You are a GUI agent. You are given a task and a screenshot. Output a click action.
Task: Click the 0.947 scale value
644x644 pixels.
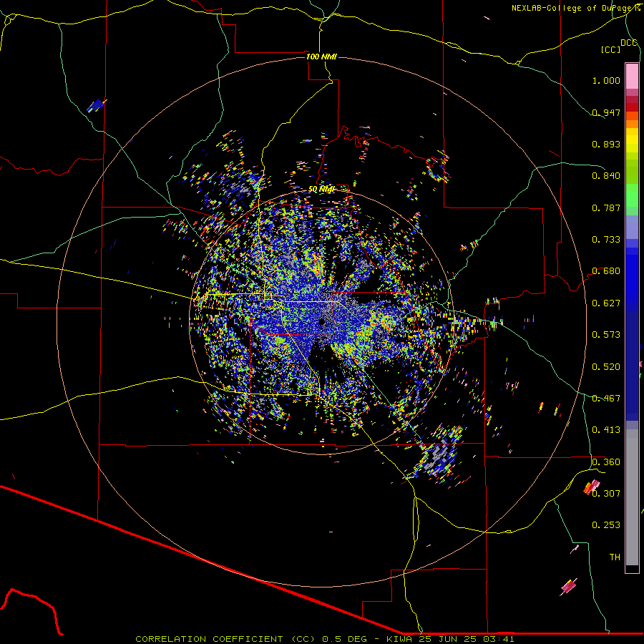(x=606, y=112)
